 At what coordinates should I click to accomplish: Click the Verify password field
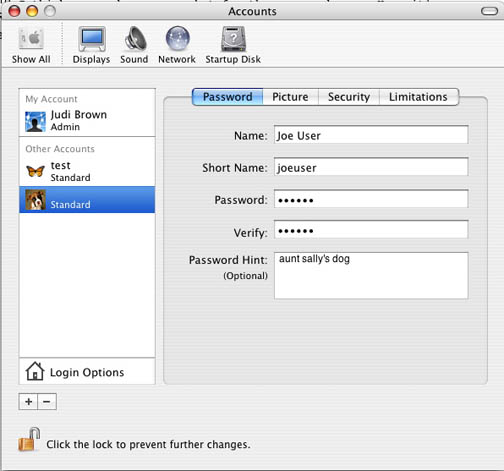click(371, 230)
